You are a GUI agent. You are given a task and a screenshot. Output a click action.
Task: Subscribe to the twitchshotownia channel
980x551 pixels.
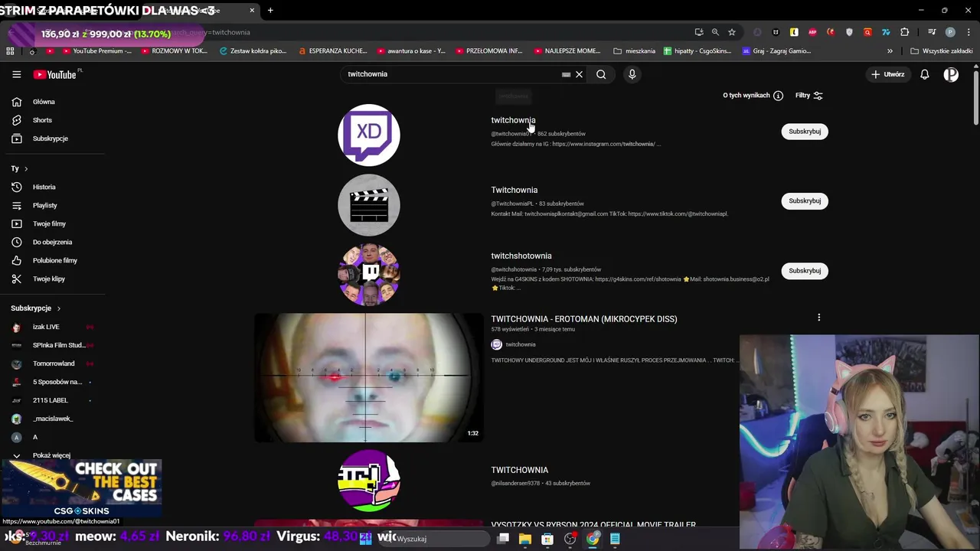pyautogui.click(x=805, y=271)
